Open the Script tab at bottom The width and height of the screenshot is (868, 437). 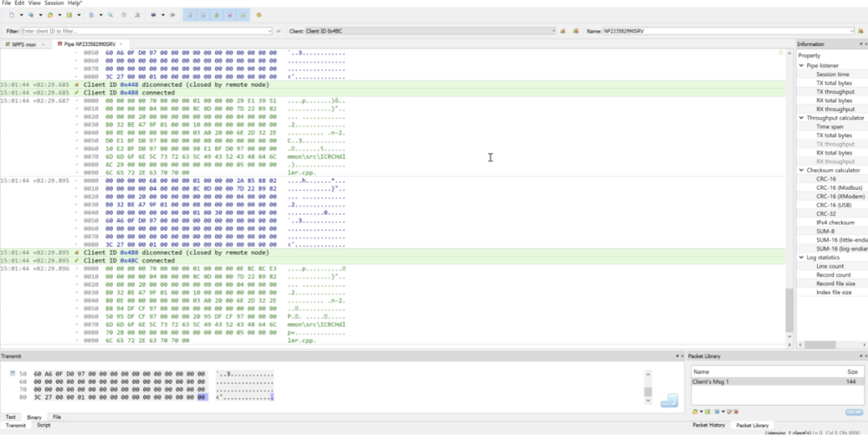click(43, 426)
